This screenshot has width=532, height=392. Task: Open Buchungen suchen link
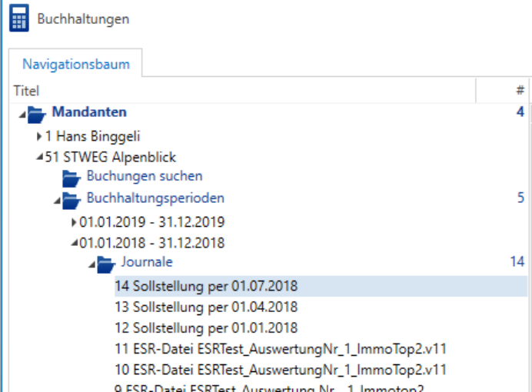tap(145, 176)
